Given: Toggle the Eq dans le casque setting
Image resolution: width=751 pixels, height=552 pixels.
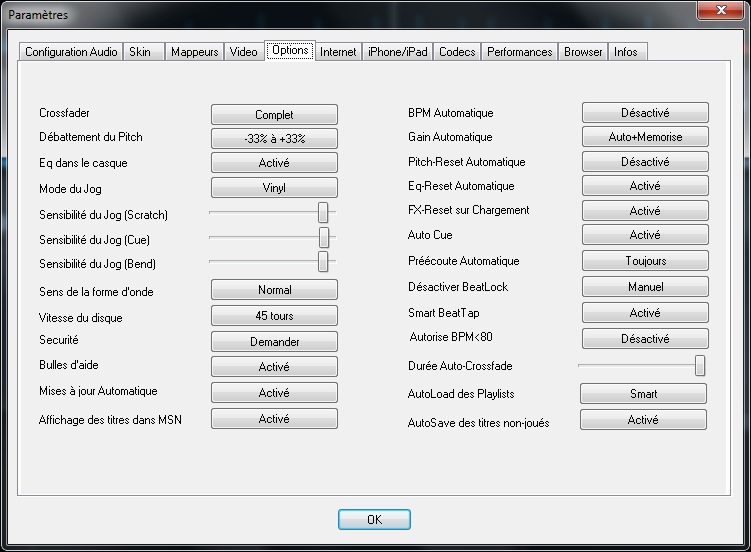Looking at the screenshot, I should click(x=274, y=163).
